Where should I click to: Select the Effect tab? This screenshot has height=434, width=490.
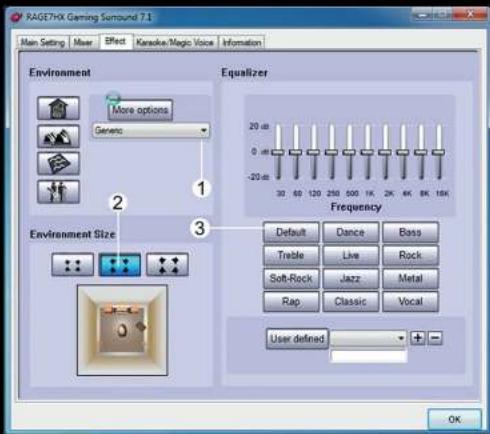(x=115, y=41)
